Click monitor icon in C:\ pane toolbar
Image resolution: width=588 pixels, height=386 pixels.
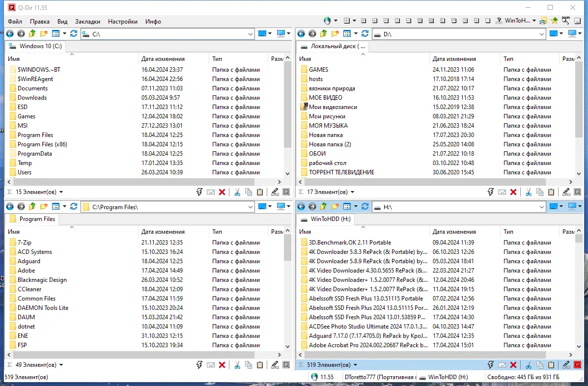click(281, 34)
